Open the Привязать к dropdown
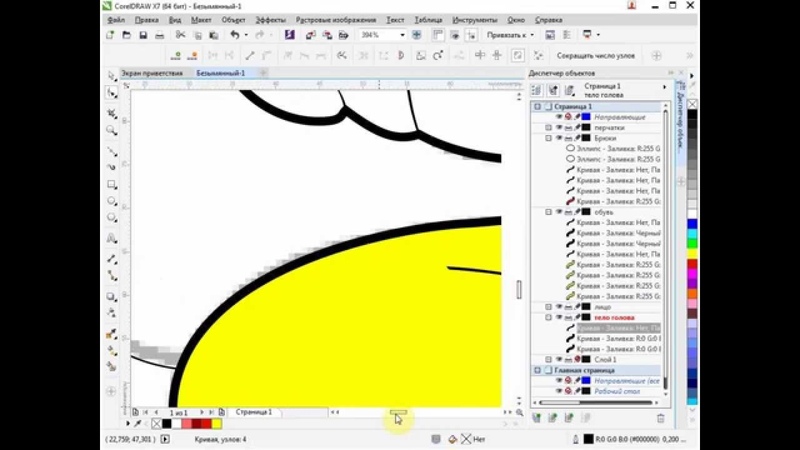The width and height of the screenshot is (800, 450). click(x=510, y=35)
